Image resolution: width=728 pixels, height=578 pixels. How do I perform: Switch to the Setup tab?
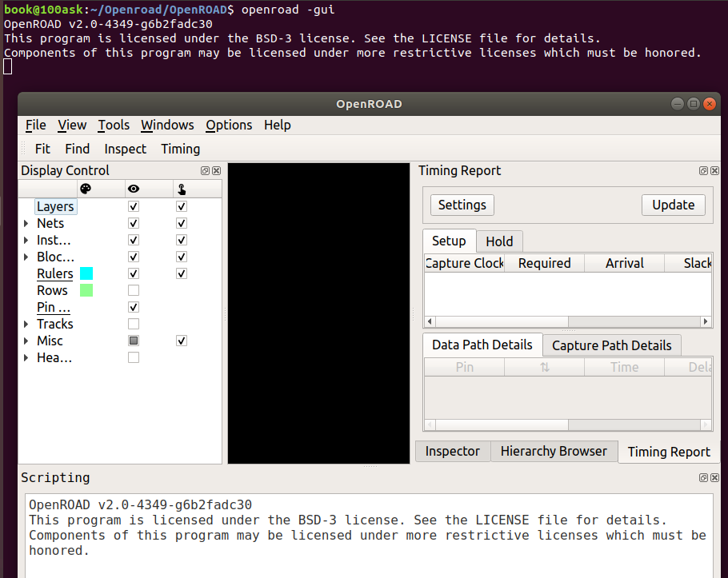click(449, 241)
